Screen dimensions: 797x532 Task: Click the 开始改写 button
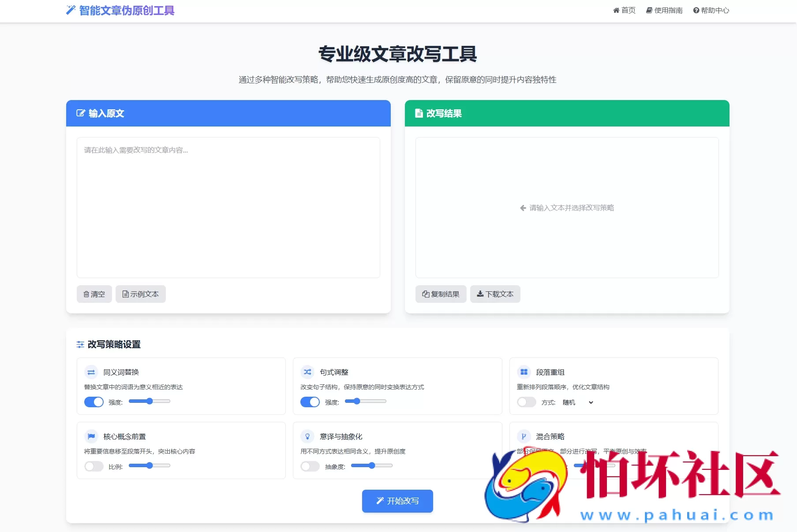pos(397,501)
